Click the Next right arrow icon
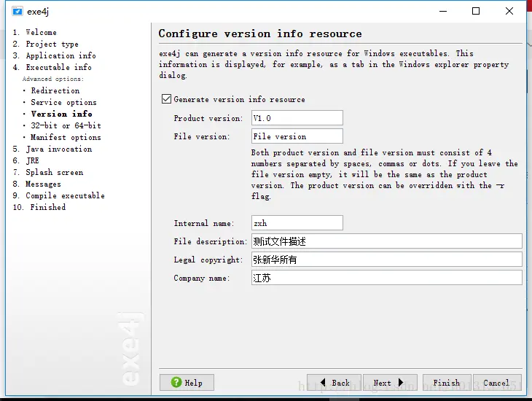Image resolution: width=532 pixels, height=401 pixels. click(401, 382)
